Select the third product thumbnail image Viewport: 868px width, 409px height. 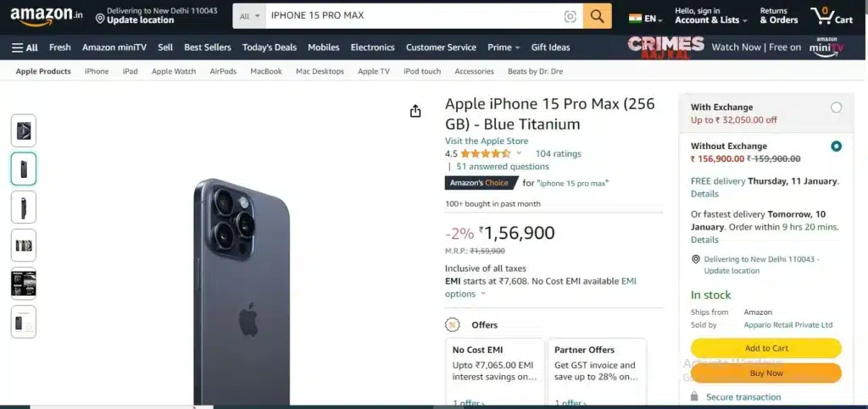[x=23, y=207]
